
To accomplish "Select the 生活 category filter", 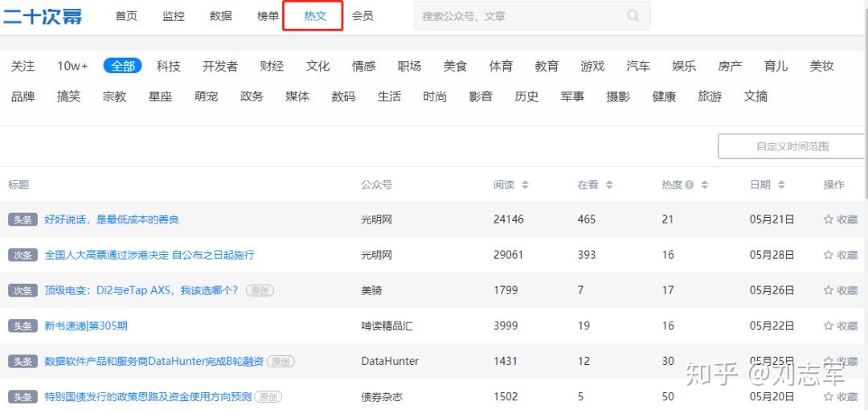I will 389,96.
